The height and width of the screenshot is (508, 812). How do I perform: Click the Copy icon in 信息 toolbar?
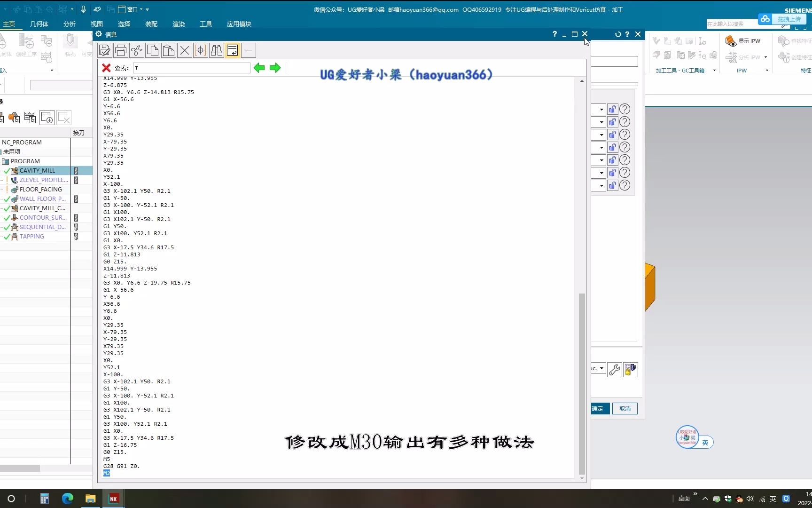(x=153, y=50)
